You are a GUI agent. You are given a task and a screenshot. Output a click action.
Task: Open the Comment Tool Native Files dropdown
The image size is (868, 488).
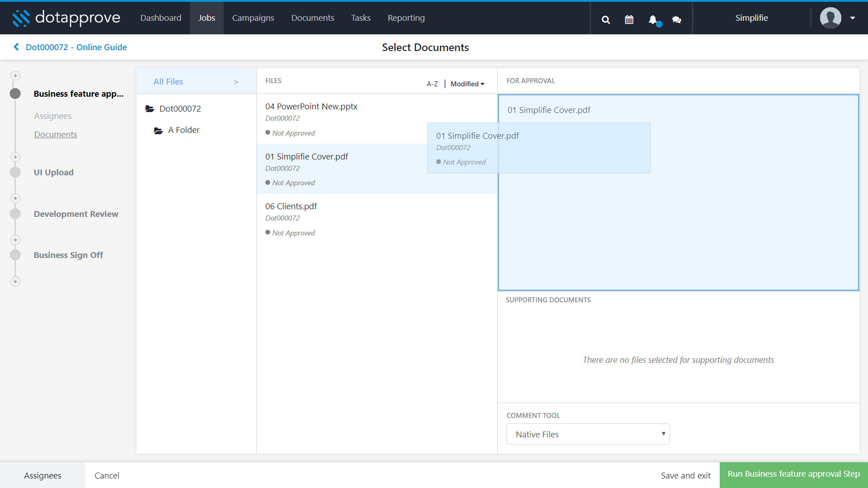[588, 434]
